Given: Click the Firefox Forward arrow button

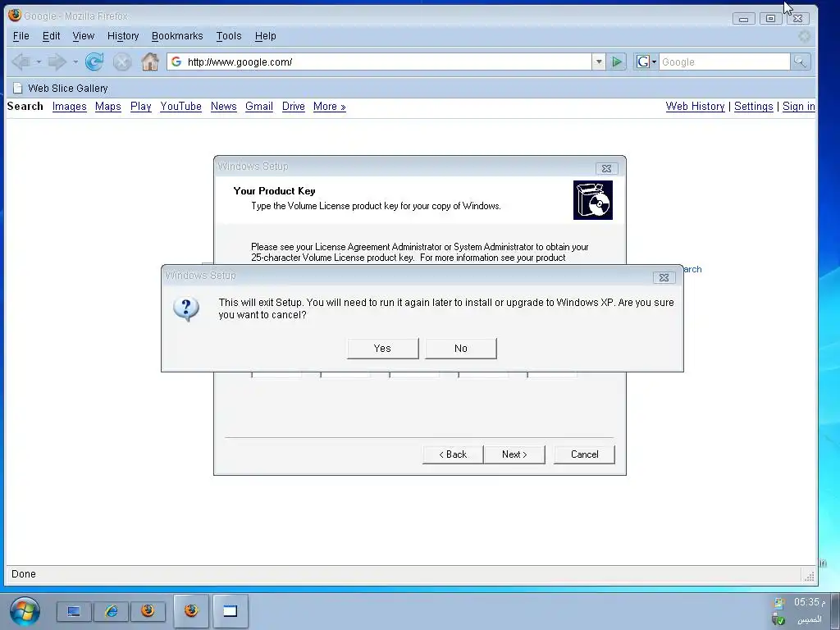Looking at the screenshot, I should tap(57, 62).
